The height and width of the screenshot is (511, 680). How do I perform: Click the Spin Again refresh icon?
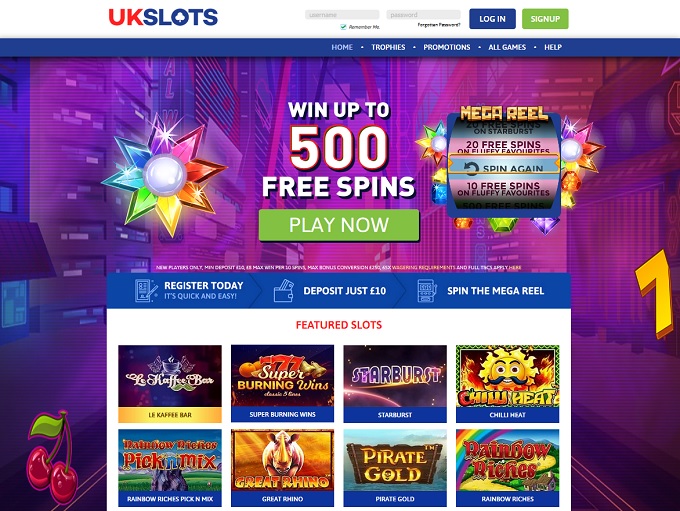471,168
